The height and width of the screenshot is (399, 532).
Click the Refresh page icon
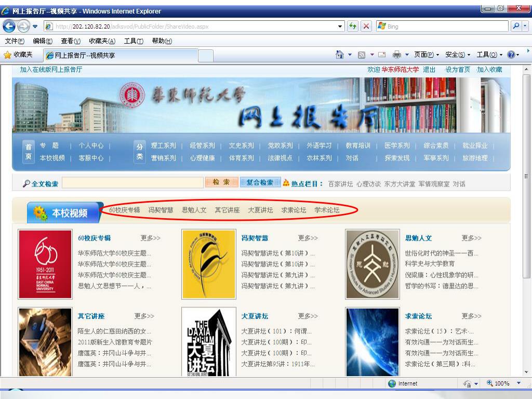pos(353,26)
